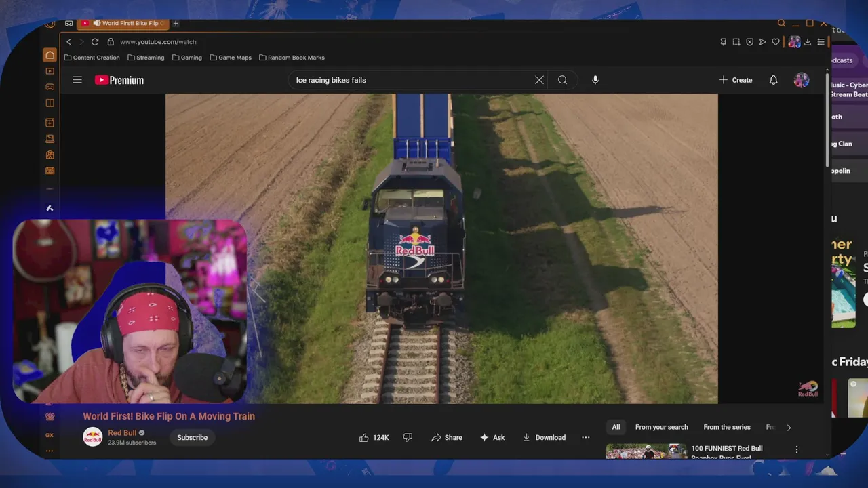Click the video title text
Viewport: 868px width, 488px height.
pos(169,416)
